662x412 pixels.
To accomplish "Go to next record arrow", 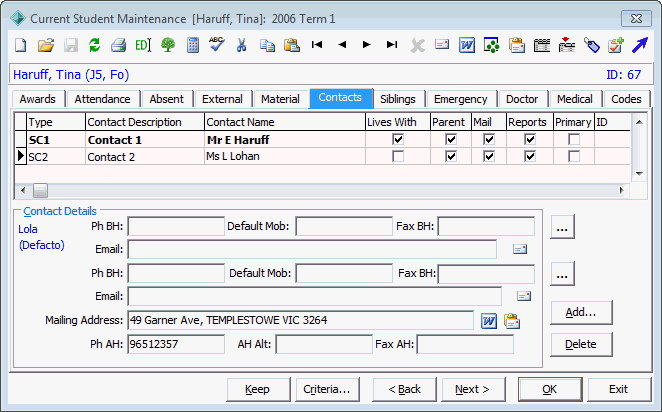I will [366, 44].
